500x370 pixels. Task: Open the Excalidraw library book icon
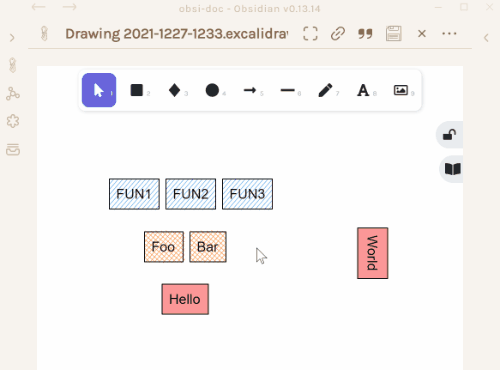(x=452, y=169)
